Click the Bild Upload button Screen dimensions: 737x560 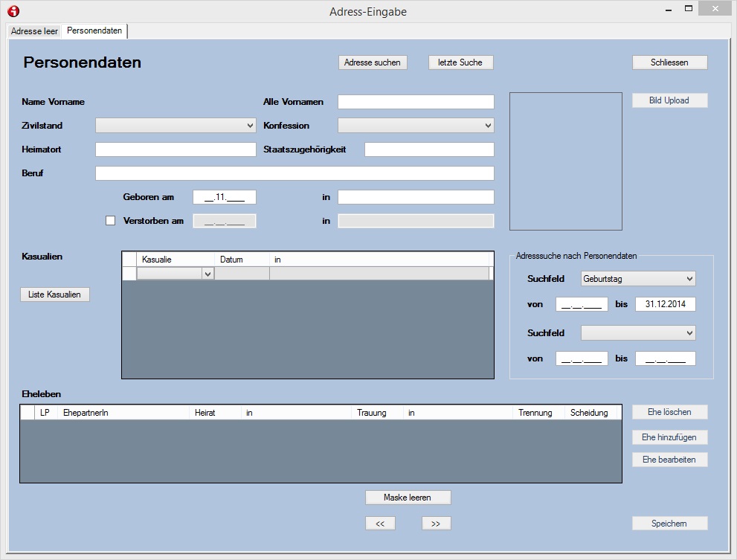pos(669,100)
